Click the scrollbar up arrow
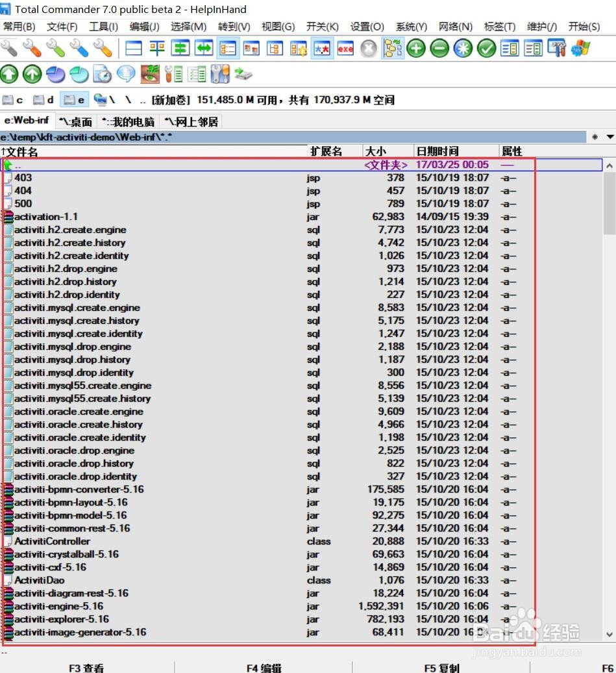This screenshot has height=673, width=616. point(610,165)
